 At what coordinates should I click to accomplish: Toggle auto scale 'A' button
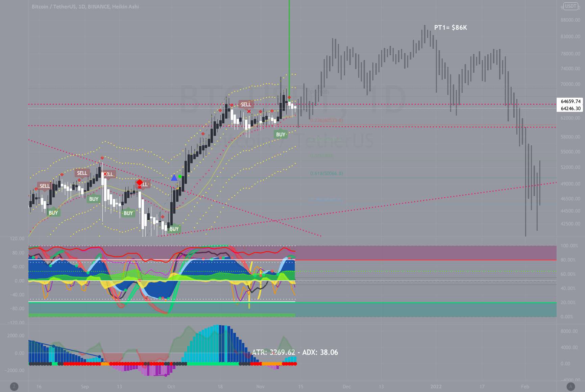point(570,387)
